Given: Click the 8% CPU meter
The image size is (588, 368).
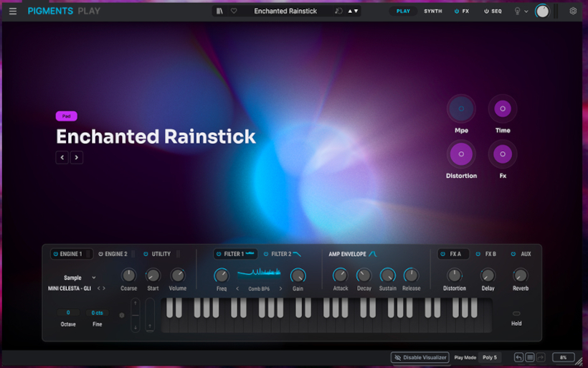Looking at the screenshot, I should tap(563, 357).
